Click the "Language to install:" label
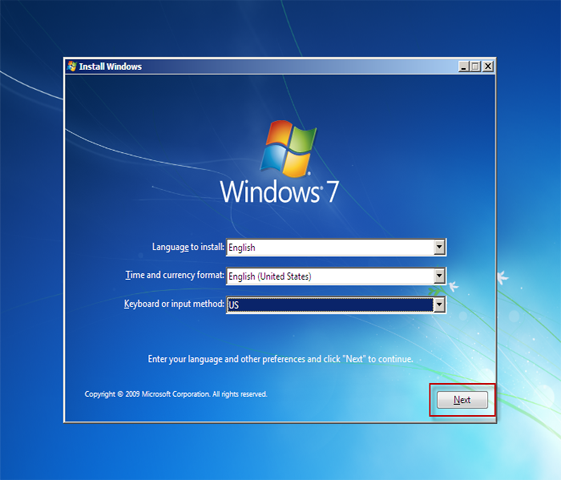 point(188,247)
